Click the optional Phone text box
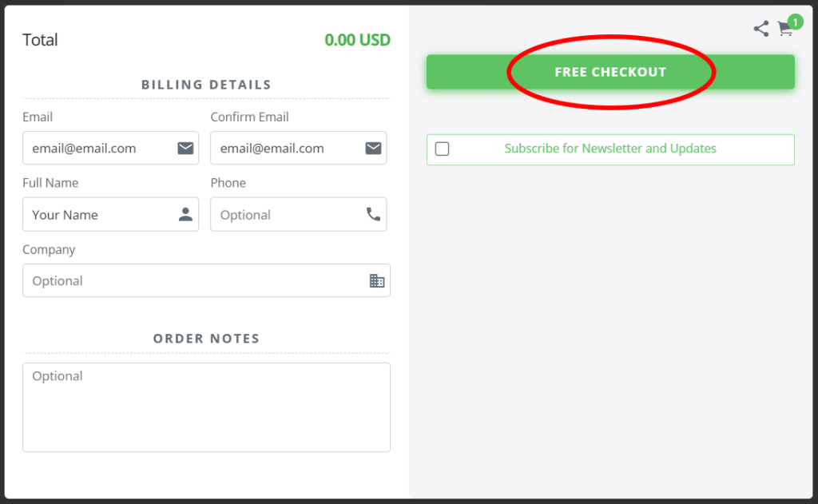 click(x=284, y=214)
